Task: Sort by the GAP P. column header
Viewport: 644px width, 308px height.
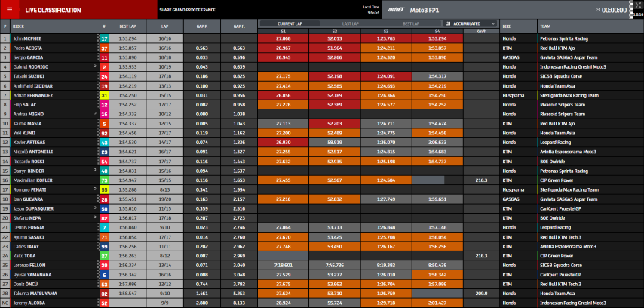Action: pyautogui.click(x=202, y=26)
